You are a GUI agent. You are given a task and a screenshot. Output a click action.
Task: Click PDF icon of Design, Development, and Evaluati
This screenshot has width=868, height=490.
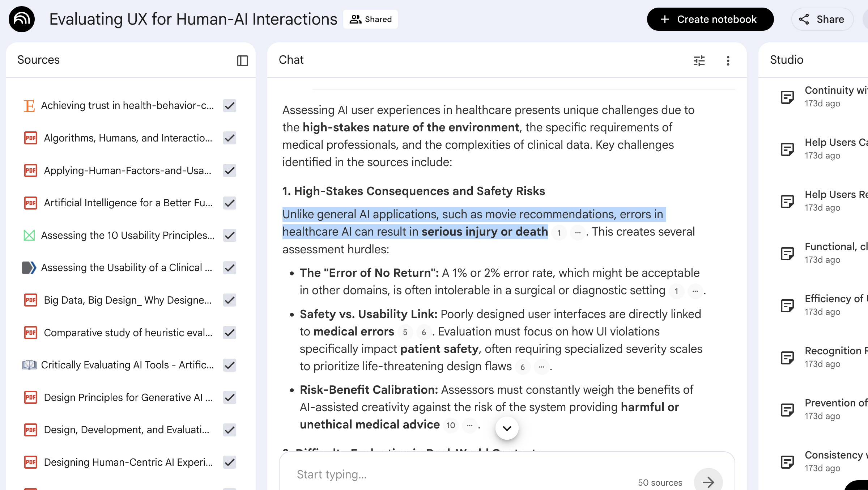click(30, 430)
